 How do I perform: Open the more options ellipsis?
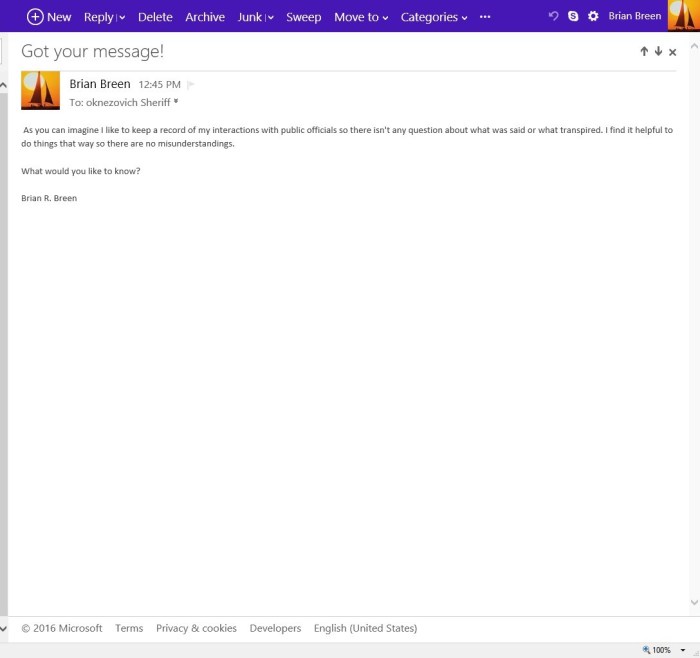(x=485, y=17)
